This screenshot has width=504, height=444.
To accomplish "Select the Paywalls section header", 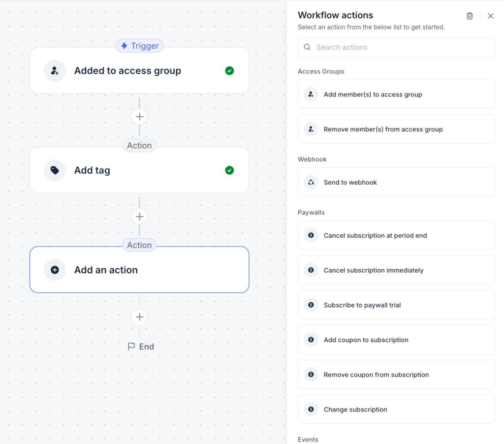I will point(311,212).
